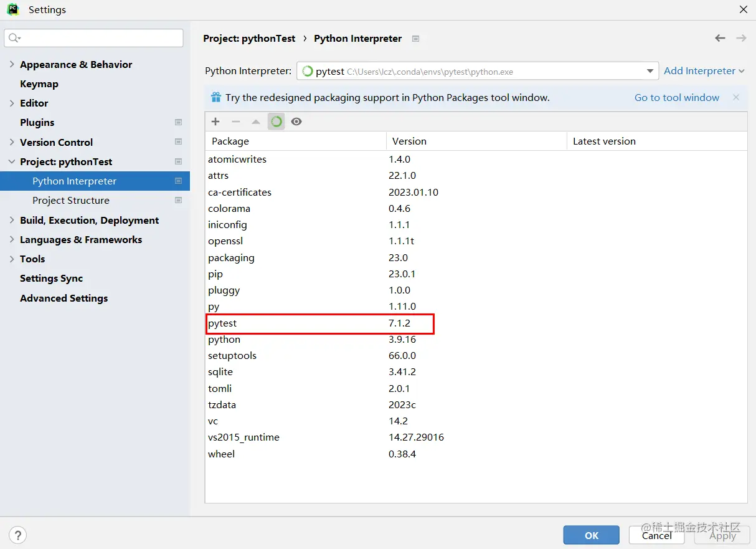Select the atomicwrites package row
This screenshot has height=549, width=756.
476,160
